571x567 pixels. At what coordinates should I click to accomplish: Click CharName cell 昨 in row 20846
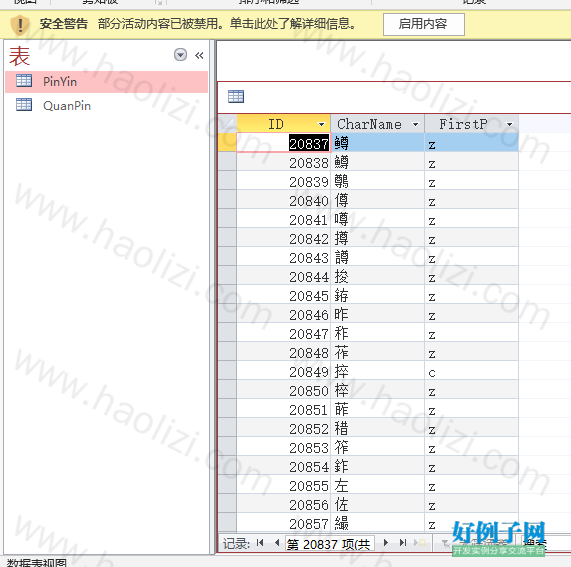[x=377, y=314]
